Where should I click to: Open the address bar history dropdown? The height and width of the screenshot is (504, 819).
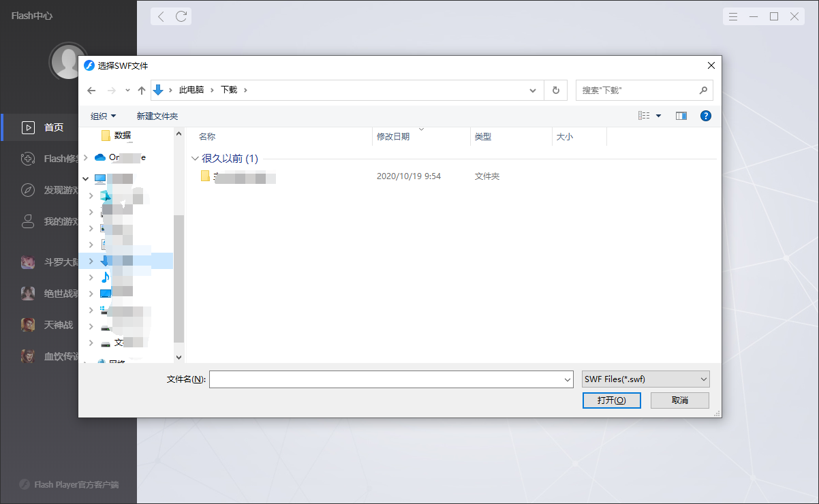point(534,90)
